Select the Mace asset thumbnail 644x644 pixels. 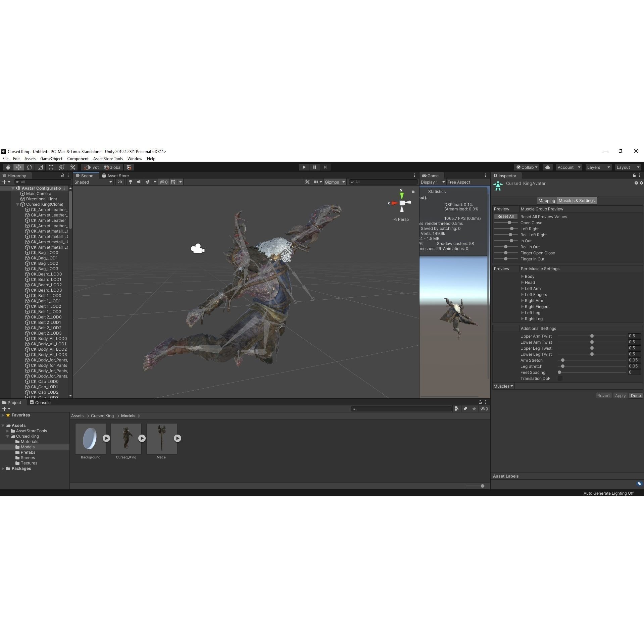pyautogui.click(x=161, y=439)
